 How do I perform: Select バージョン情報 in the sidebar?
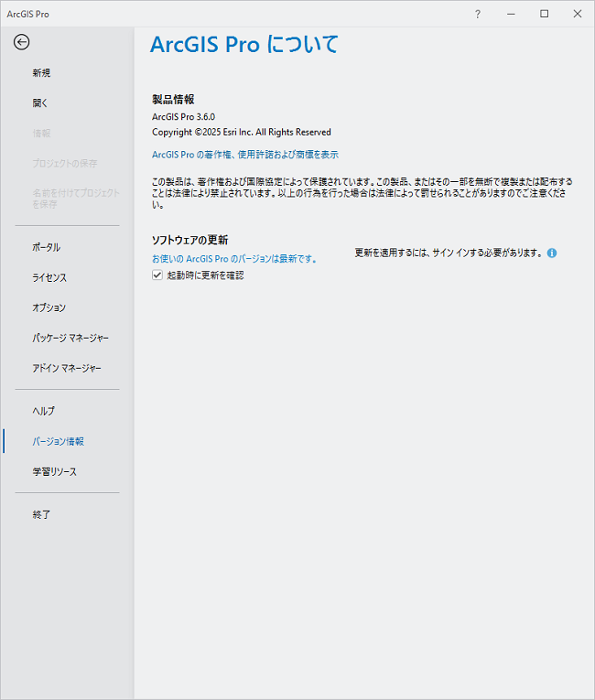pyautogui.click(x=59, y=442)
